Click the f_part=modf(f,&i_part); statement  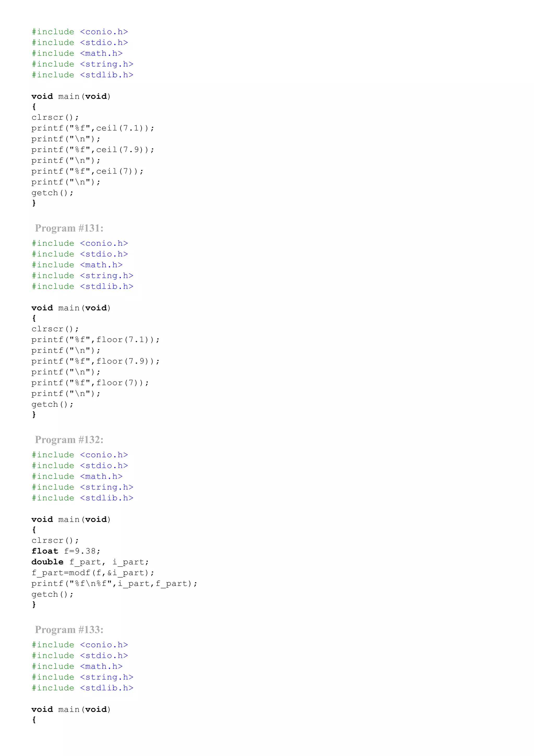pyautogui.click(x=93, y=573)
